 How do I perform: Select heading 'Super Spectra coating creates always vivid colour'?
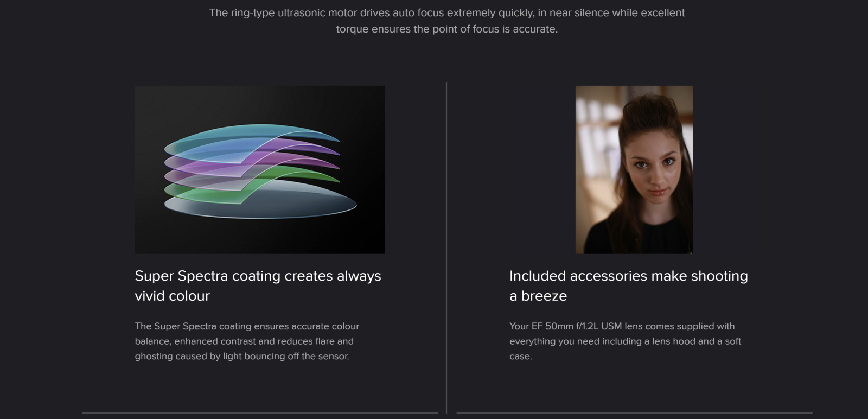(258, 285)
